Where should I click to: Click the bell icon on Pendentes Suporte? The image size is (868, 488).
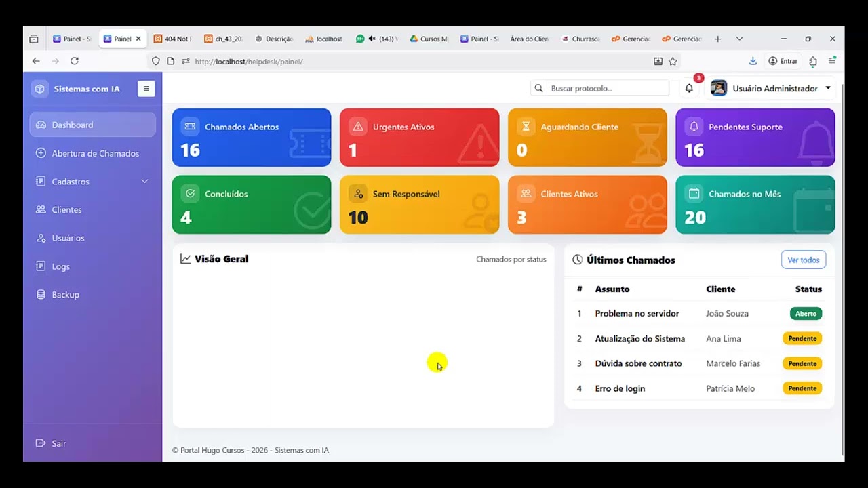(x=694, y=127)
